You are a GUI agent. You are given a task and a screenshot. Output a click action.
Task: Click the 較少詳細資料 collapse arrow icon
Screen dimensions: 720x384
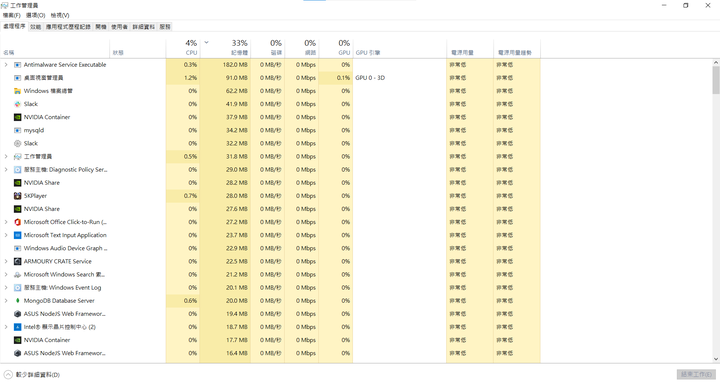(8, 374)
